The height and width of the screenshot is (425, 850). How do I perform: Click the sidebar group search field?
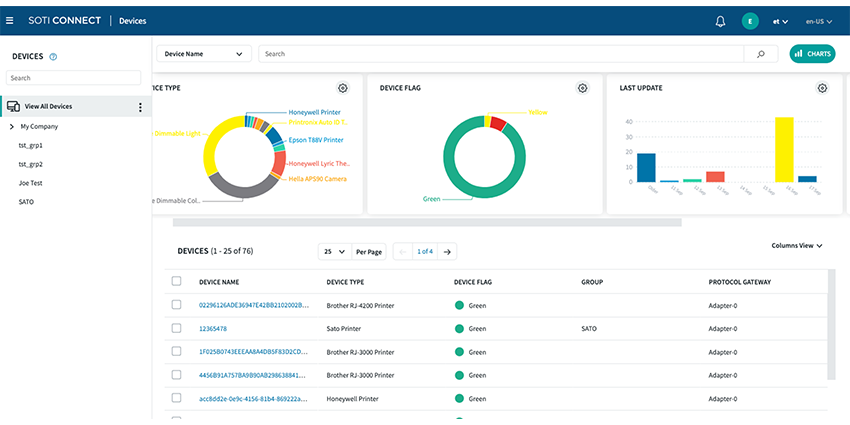pos(73,78)
